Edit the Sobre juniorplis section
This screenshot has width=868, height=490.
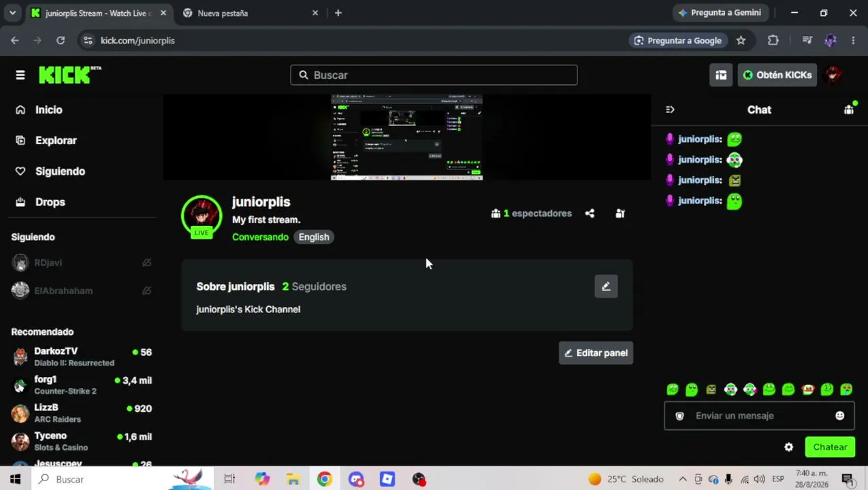pos(606,287)
